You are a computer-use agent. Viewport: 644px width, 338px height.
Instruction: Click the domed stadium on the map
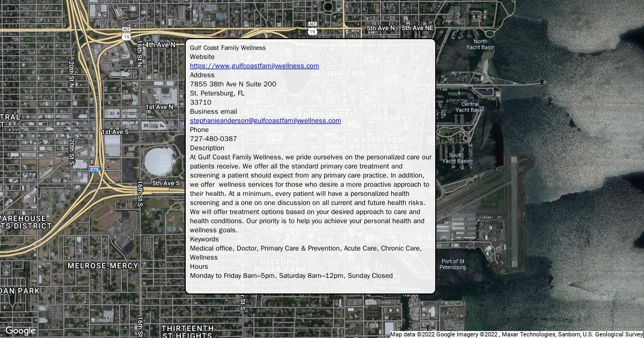(159, 161)
